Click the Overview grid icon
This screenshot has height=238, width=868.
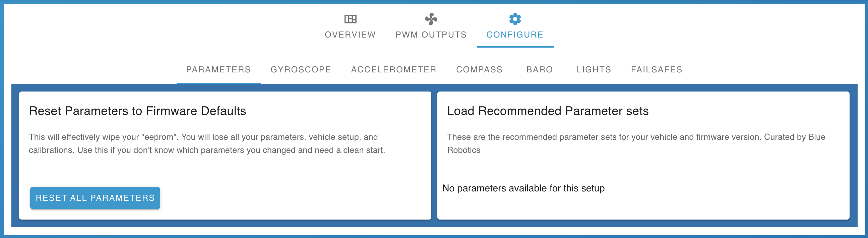(x=350, y=19)
